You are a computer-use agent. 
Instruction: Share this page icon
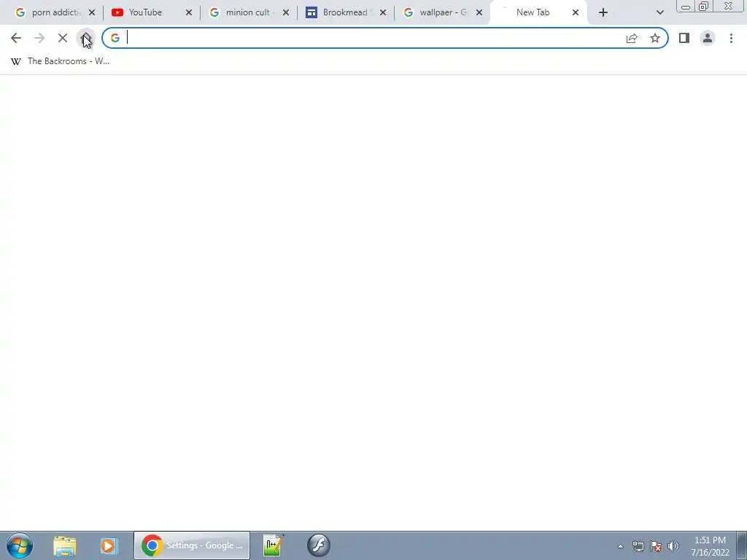(632, 38)
